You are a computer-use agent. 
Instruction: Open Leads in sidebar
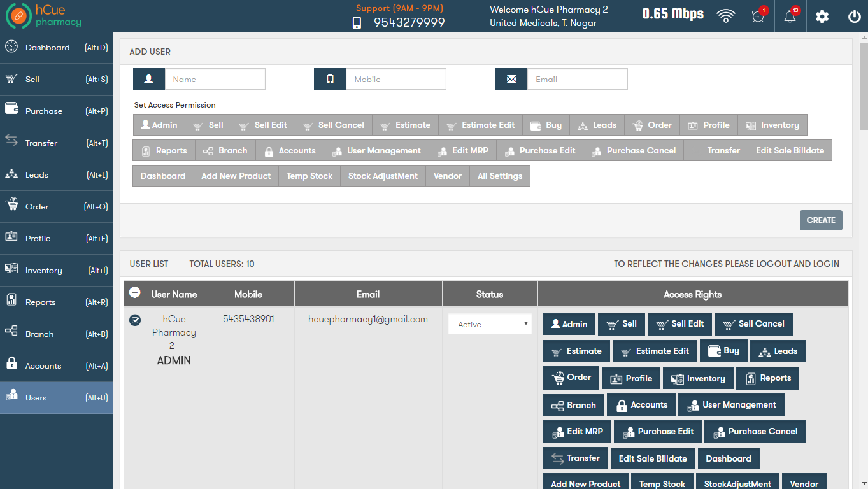coord(57,175)
